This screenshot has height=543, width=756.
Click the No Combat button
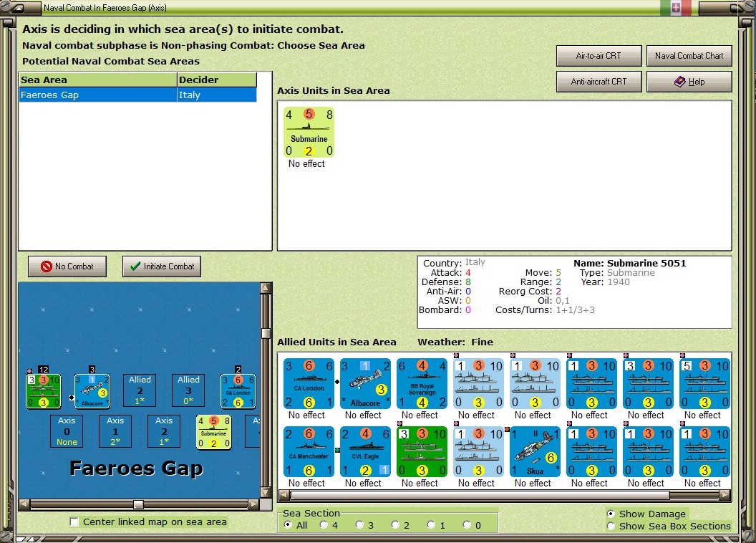pos(67,266)
